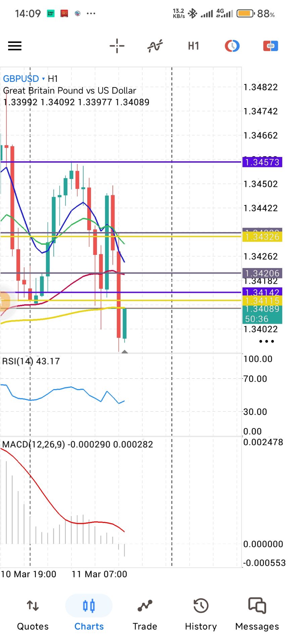The image size is (290, 644).
Task: Open the H1 timeframe selector
Action: coord(193,46)
